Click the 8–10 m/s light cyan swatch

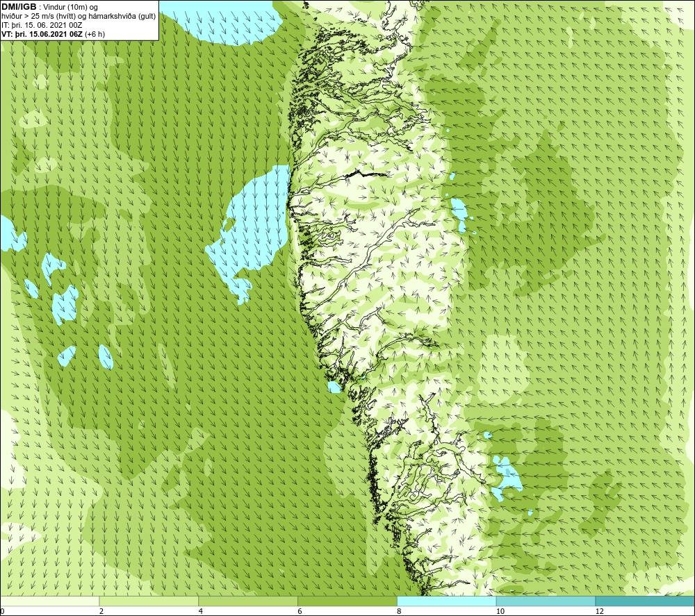pyautogui.click(x=447, y=601)
